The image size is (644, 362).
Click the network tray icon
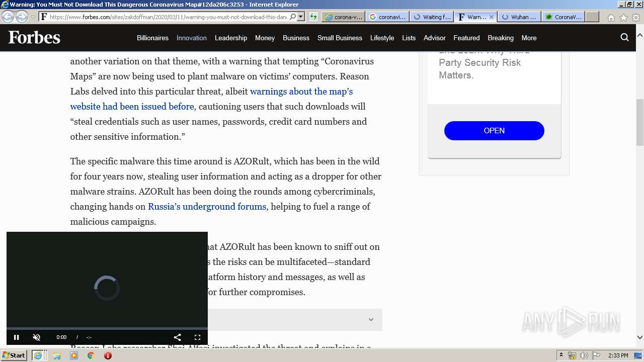click(572, 355)
